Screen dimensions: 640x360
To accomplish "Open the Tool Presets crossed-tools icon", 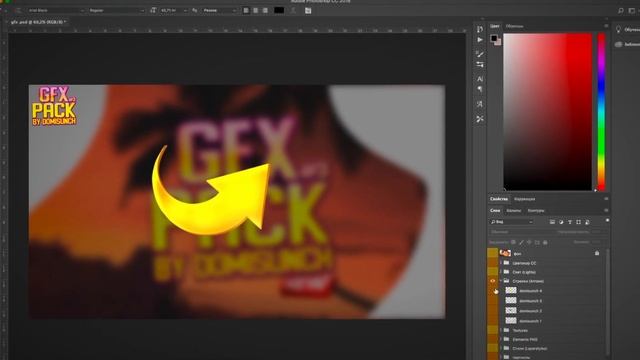I will [x=480, y=119].
